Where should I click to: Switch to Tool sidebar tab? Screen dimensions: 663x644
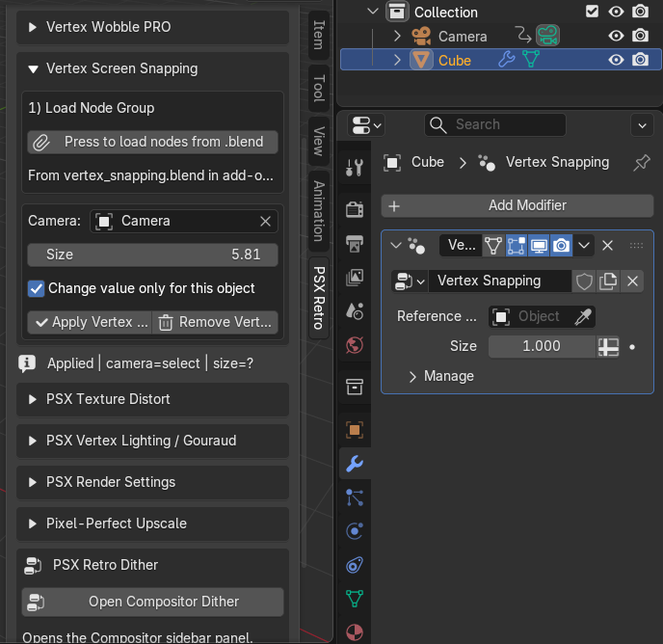[x=319, y=89]
